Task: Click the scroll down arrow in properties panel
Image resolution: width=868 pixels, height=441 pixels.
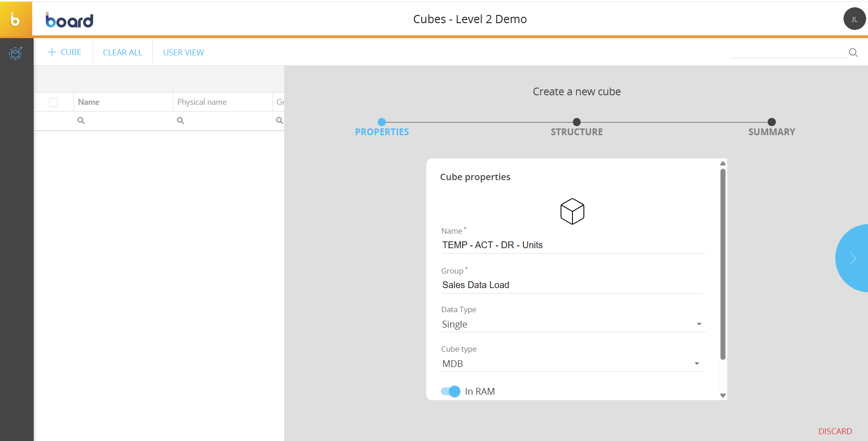Action: point(723,396)
